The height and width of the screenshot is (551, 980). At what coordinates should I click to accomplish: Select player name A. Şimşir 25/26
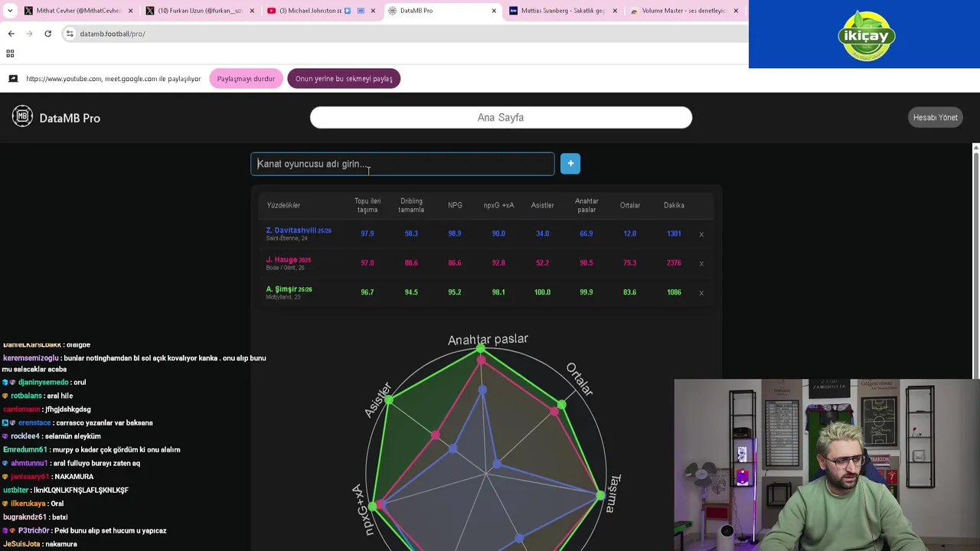pyautogui.click(x=289, y=289)
